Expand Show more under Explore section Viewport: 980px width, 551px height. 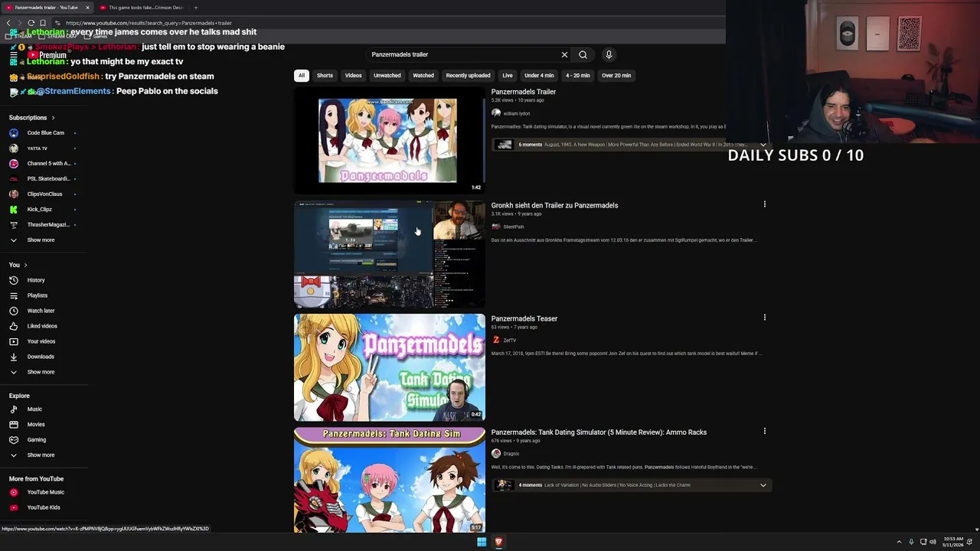(41, 455)
